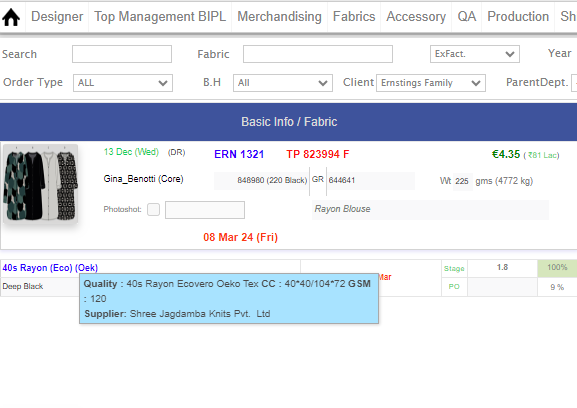Open the Top Management BIPL menu
The image size is (577, 408).
tap(160, 17)
